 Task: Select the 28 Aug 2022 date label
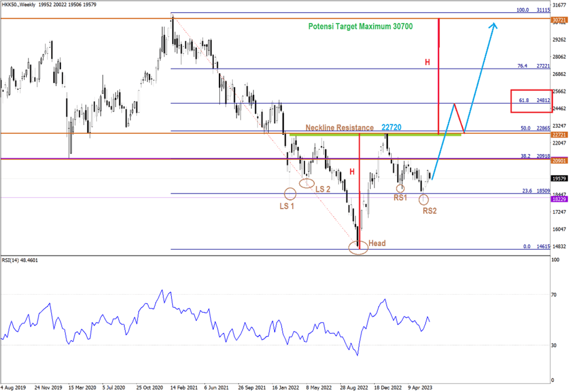point(354,387)
